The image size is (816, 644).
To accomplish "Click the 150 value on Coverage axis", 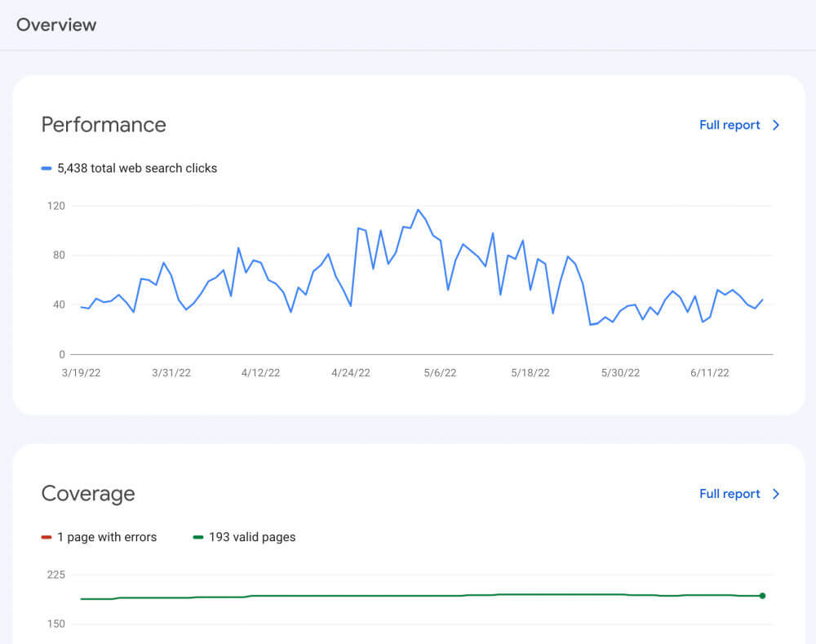I will point(56,624).
